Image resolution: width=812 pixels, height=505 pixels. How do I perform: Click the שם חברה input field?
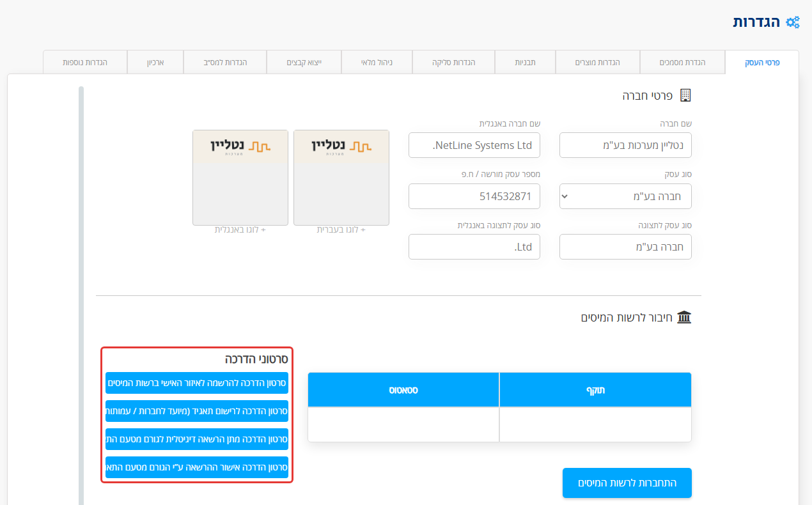[x=625, y=145]
